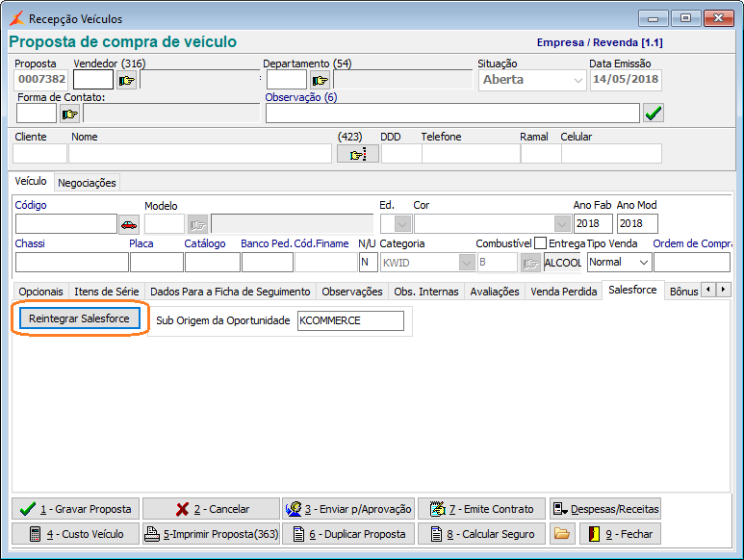Viewport: 744px width, 560px height.
Task: Click Reintegrar Salesforce button
Action: (x=79, y=318)
